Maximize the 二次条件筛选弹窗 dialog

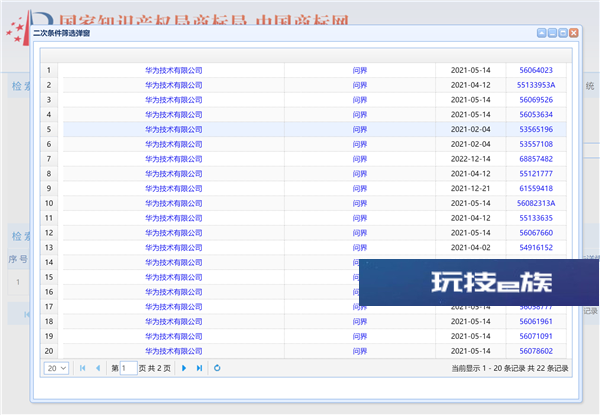click(x=563, y=33)
